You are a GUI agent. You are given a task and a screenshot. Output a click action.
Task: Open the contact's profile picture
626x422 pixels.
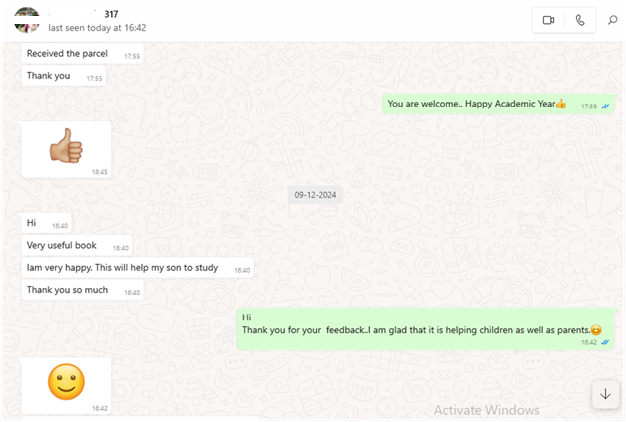click(28, 21)
